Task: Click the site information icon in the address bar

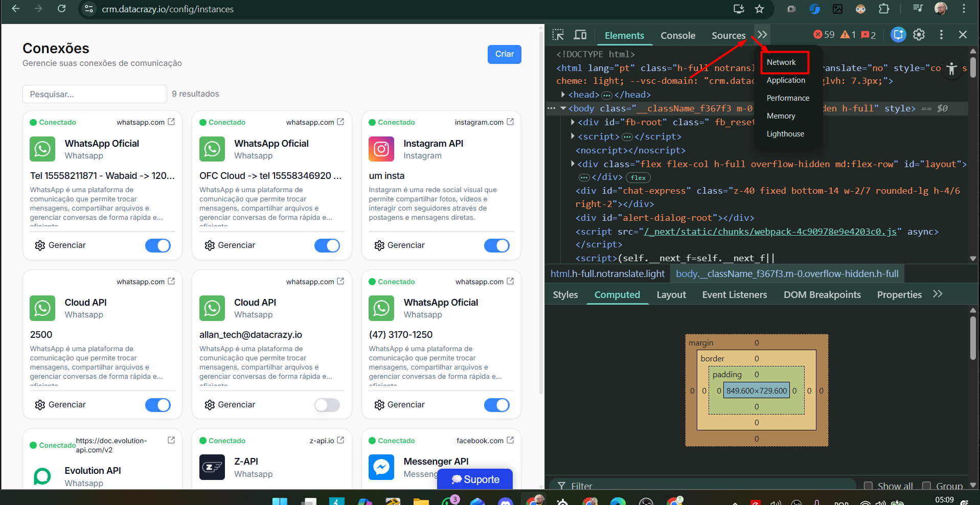Action: point(89,9)
